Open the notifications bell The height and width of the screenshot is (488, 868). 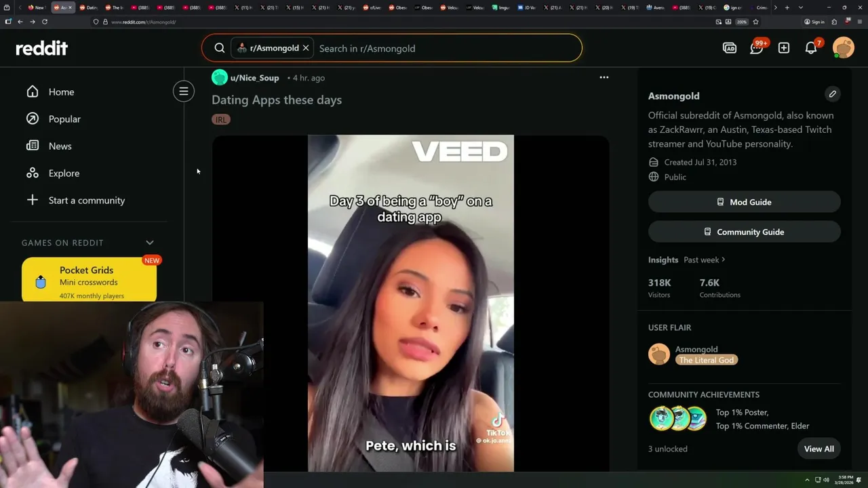(x=811, y=48)
